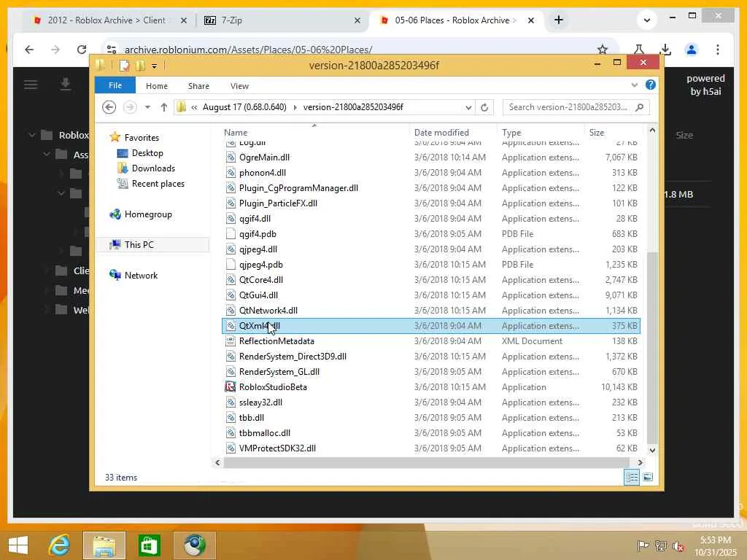Click the Windows Start button
The width and height of the screenshot is (747, 560).
[18, 545]
